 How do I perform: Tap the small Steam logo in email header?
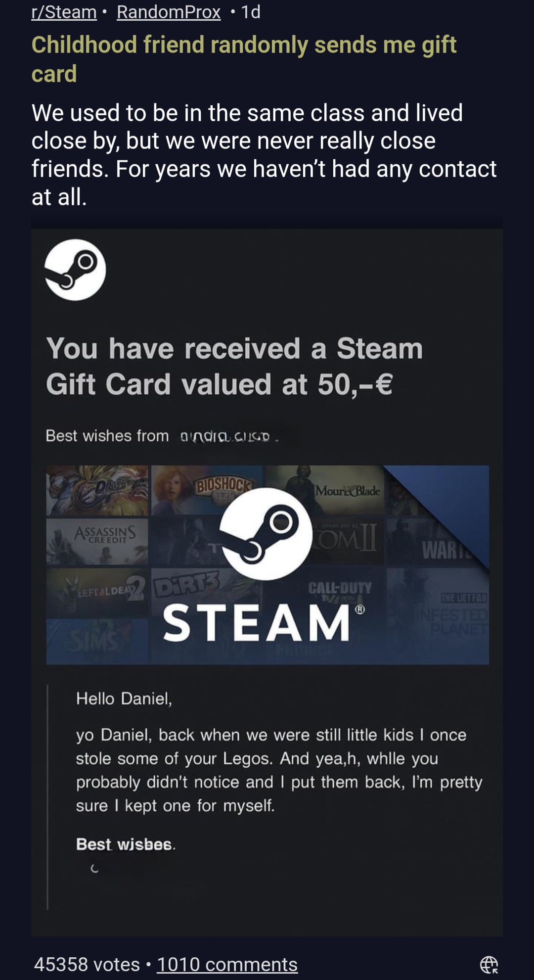(x=75, y=270)
